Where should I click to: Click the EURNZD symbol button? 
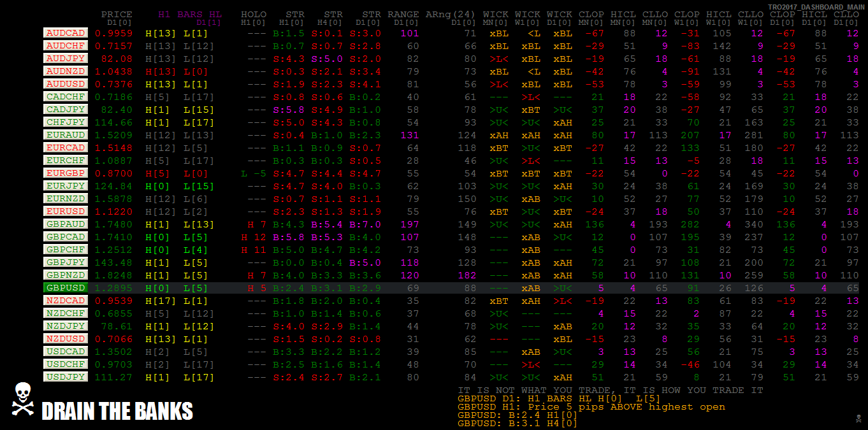(66, 198)
